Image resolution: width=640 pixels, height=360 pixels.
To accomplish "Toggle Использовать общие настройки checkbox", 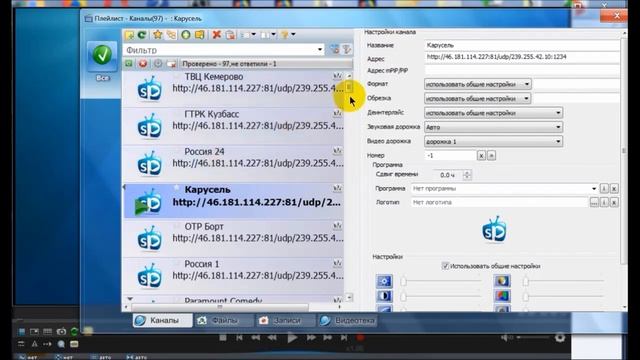I will pyautogui.click(x=445, y=266).
